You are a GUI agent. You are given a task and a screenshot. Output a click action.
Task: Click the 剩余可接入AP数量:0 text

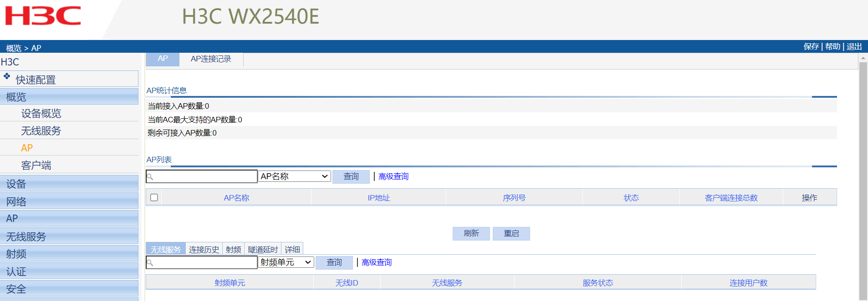coord(182,133)
